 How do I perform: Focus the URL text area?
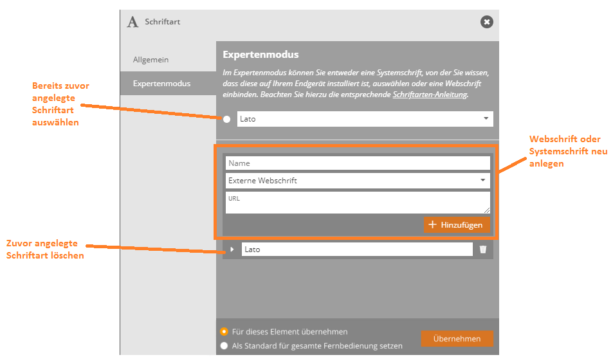pyautogui.click(x=357, y=203)
